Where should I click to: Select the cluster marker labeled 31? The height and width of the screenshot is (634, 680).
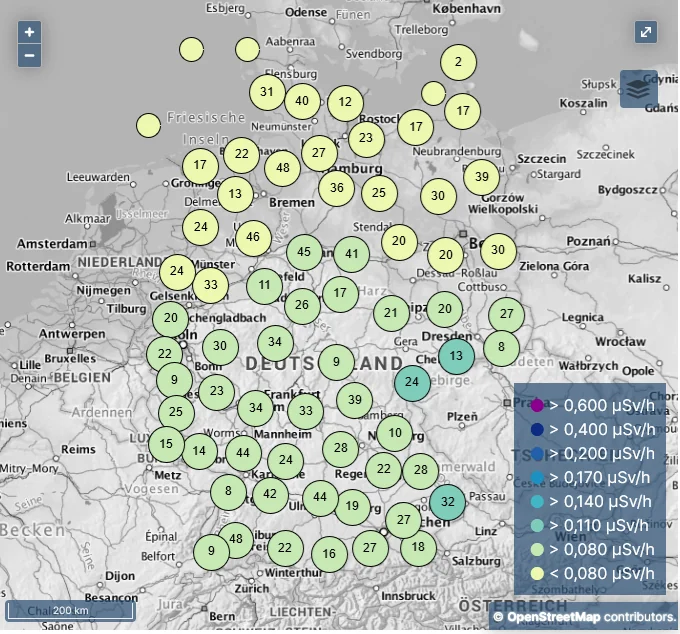(267, 92)
